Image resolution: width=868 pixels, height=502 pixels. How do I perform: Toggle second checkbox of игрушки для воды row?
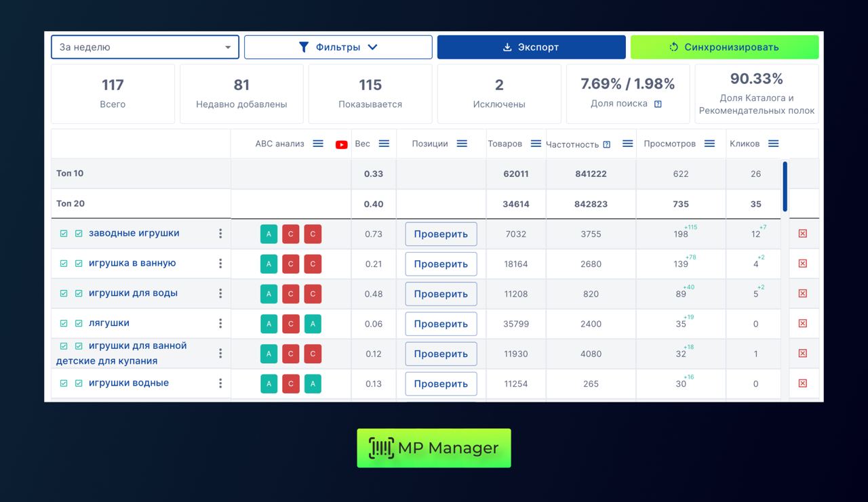(79, 293)
